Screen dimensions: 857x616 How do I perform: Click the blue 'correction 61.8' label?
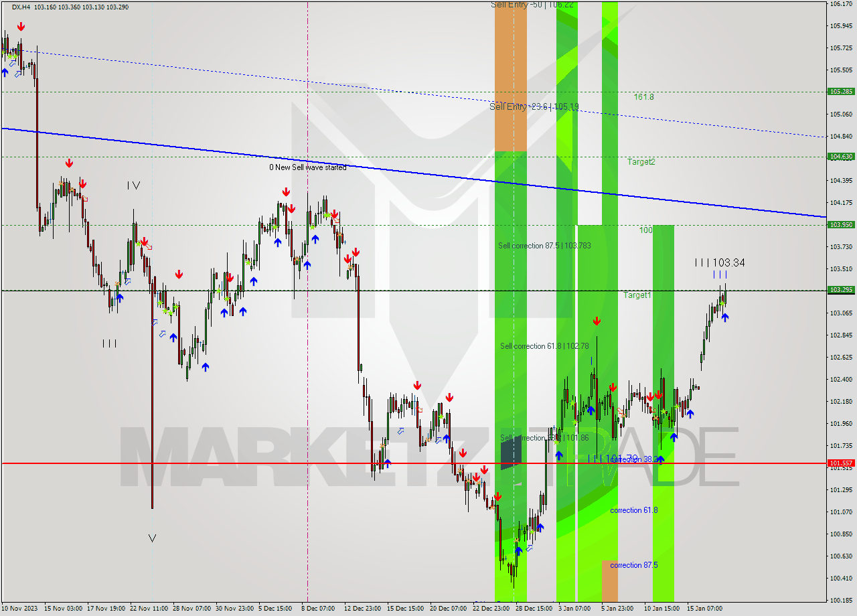633,510
